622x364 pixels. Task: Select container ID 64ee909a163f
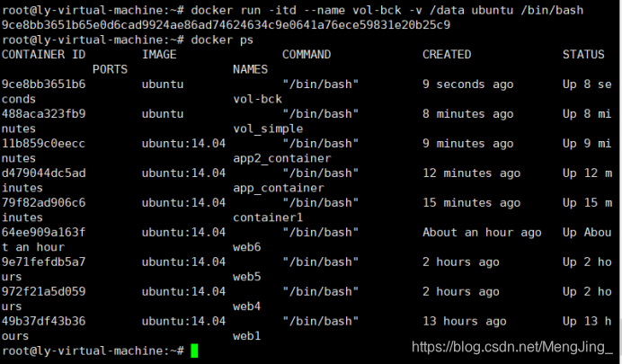(44, 233)
